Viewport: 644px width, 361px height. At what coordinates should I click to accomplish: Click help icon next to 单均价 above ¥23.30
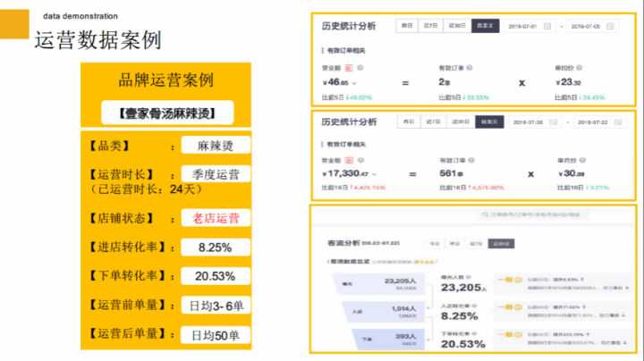click(579, 68)
